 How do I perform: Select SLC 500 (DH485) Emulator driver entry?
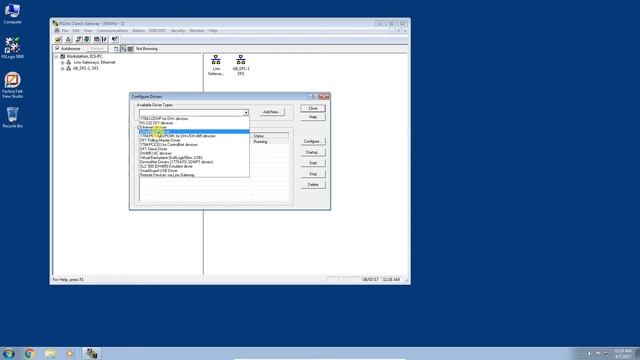(194, 166)
